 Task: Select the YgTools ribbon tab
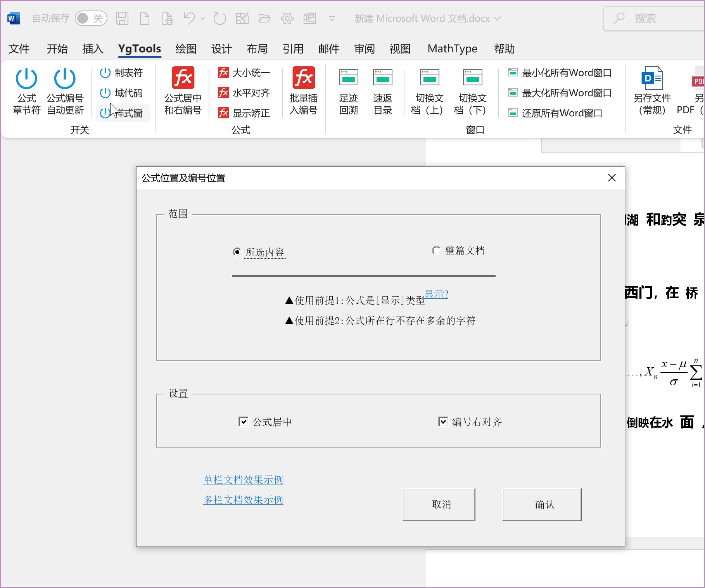pyautogui.click(x=140, y=49)
